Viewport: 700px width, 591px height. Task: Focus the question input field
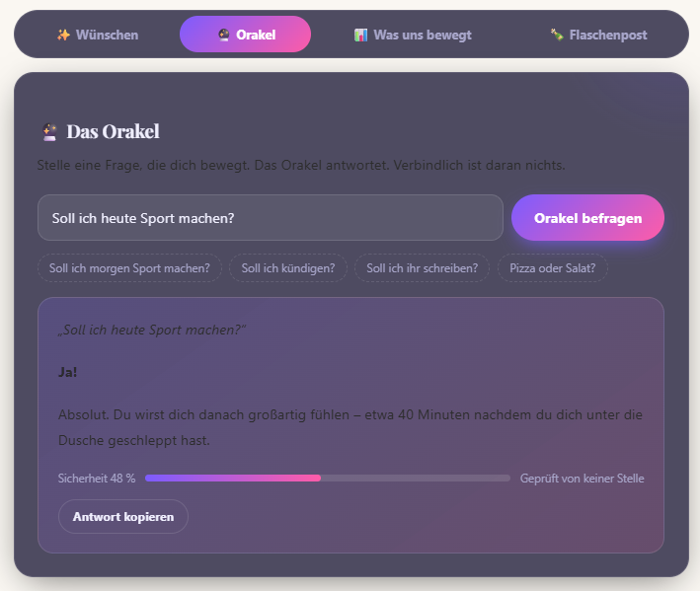pos(271,218)
